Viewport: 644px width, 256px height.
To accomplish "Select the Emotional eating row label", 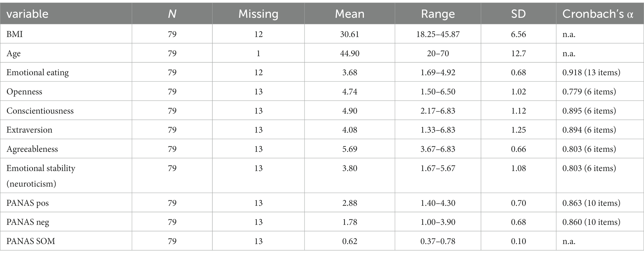I will click(x=38, y=72).
